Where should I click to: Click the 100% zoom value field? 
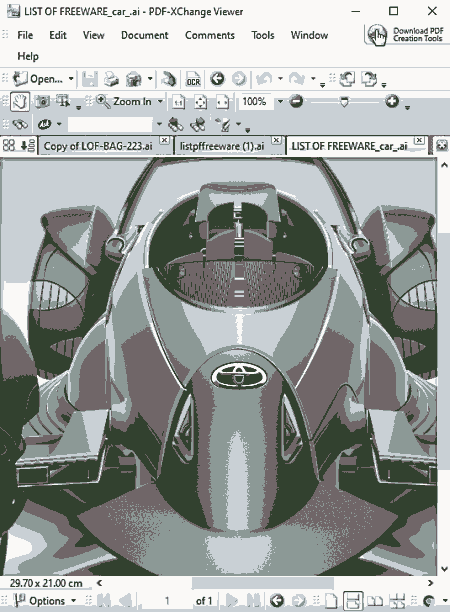coord(256,102)
